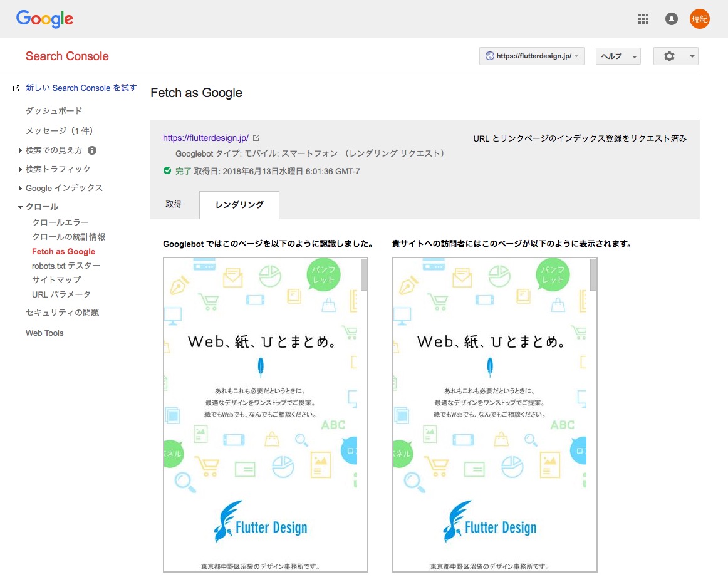Click the Googlebot タイプ: モバイル: スマートフォン text
This screenshot has width=728, height=582.
[x=309, y=153]
